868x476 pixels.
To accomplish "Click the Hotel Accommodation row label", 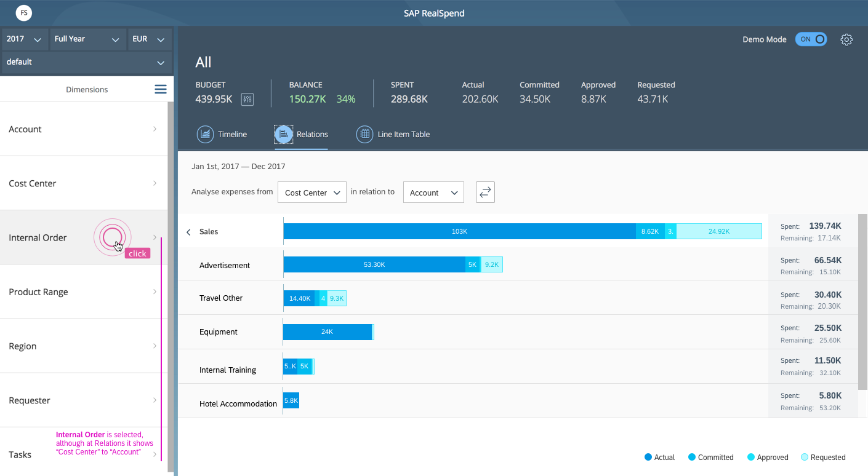I will point(238,404).
